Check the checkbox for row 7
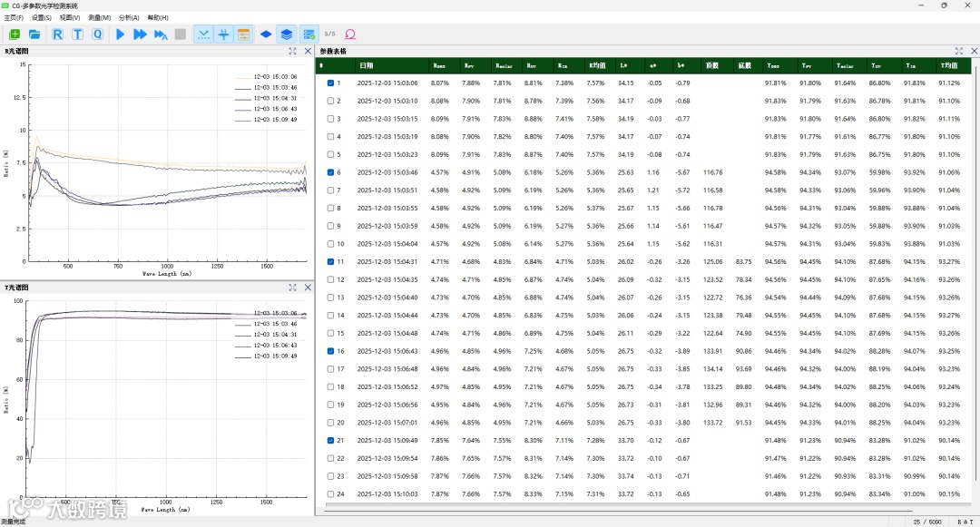This screenshot has width=980, height=527. tap(330, 190)
